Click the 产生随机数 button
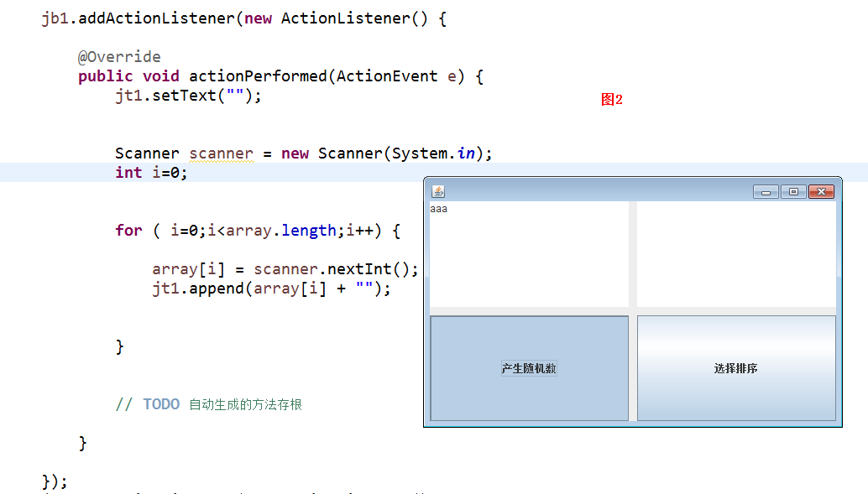Screen dimensions: 868x494 (529, 368)
